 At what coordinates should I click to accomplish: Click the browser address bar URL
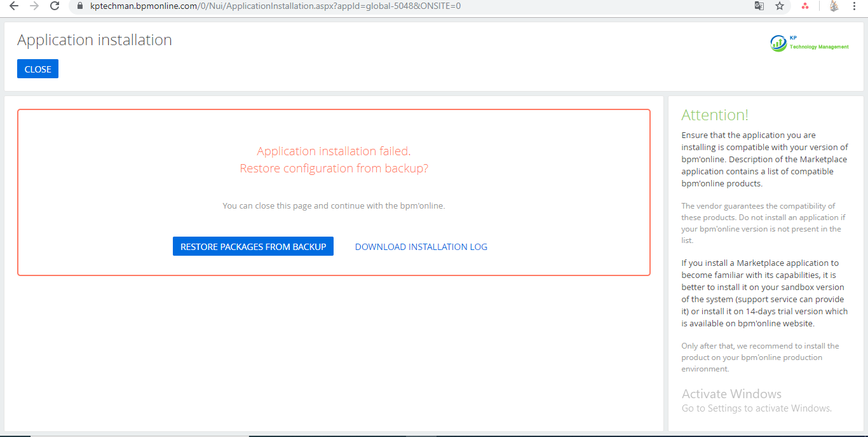276,6
